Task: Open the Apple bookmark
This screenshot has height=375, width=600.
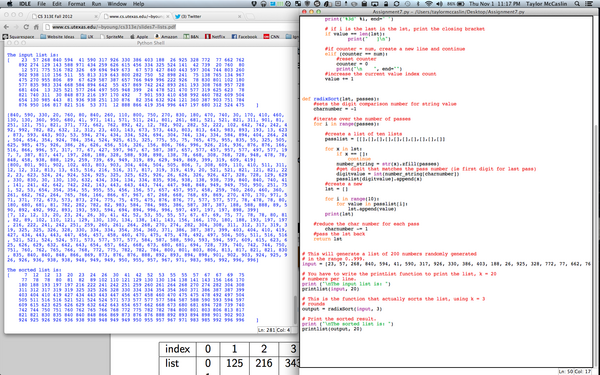Action: click(139, 37)
